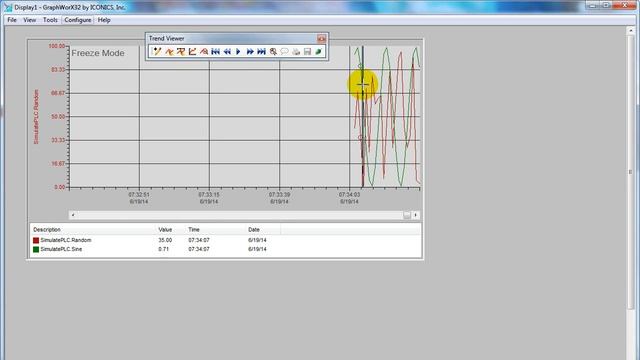The image size is (640, 360).
Task: Open the Help menu
Action: click(104, 20)
